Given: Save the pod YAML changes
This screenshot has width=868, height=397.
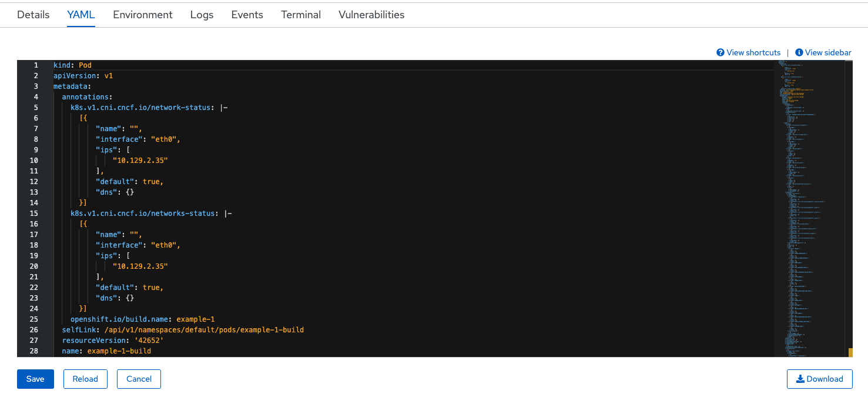Looking at the screenshot, I should pos(35,379).
